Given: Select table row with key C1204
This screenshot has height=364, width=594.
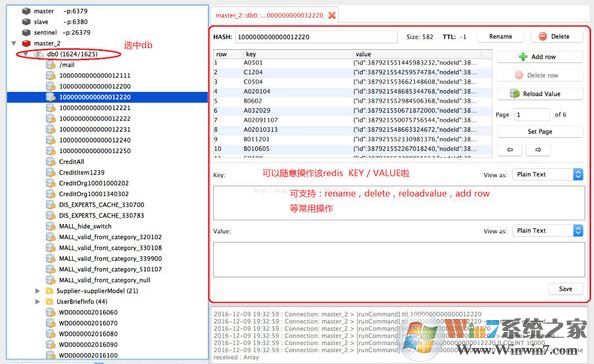Looking at the screenshot, I should (x=353, y=72).
